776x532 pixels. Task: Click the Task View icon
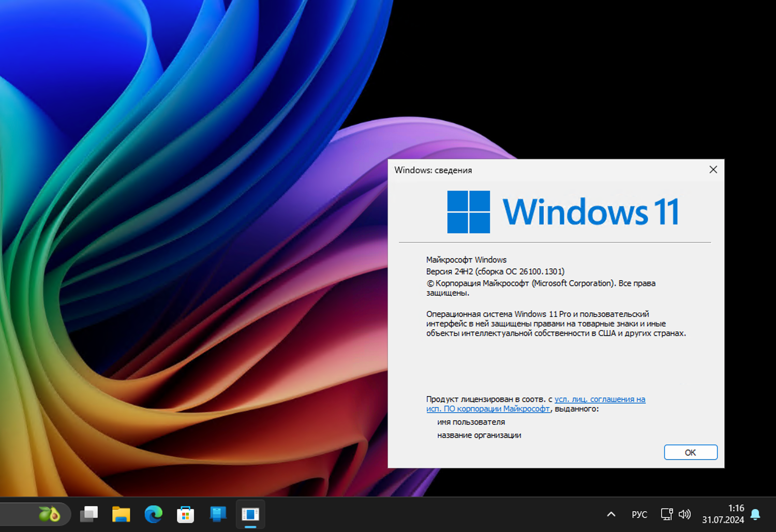point(88,514)
